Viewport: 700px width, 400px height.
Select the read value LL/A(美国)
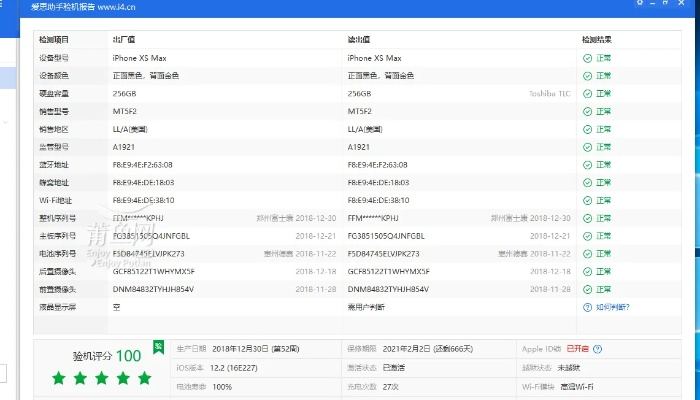(365, 129)
